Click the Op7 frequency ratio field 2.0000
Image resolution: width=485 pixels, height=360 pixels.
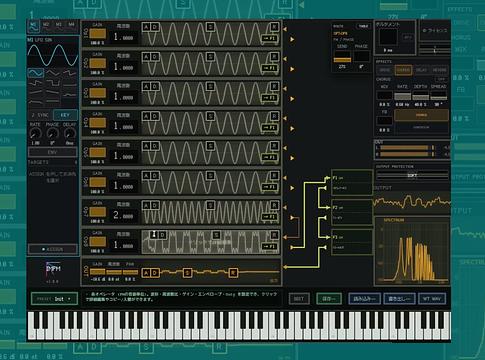pyautogui.click(x=123, y=215)
